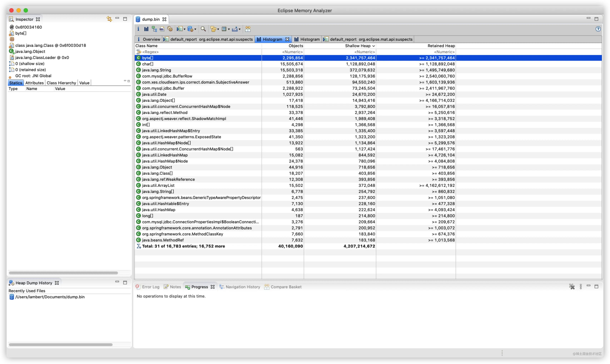Click the Regex class name filter field
Viewport: 610px width, 364px height.
[198, 52]
